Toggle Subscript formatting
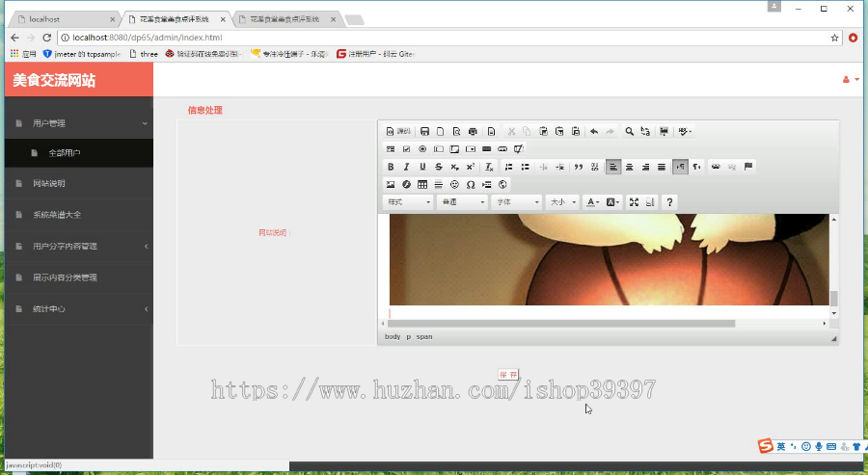The height and width of the screenshot is (475, 868). pyautogui.click(x=454, y=167)
